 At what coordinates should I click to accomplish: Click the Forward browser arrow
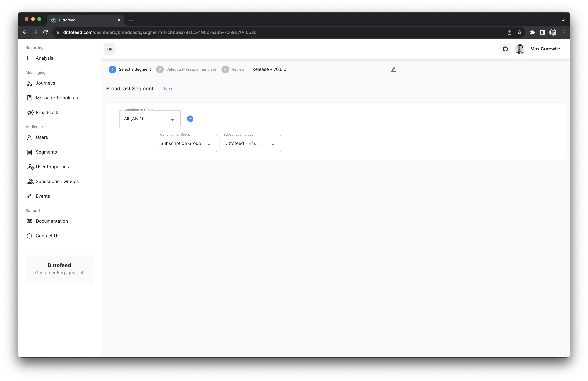pos(35,32)
